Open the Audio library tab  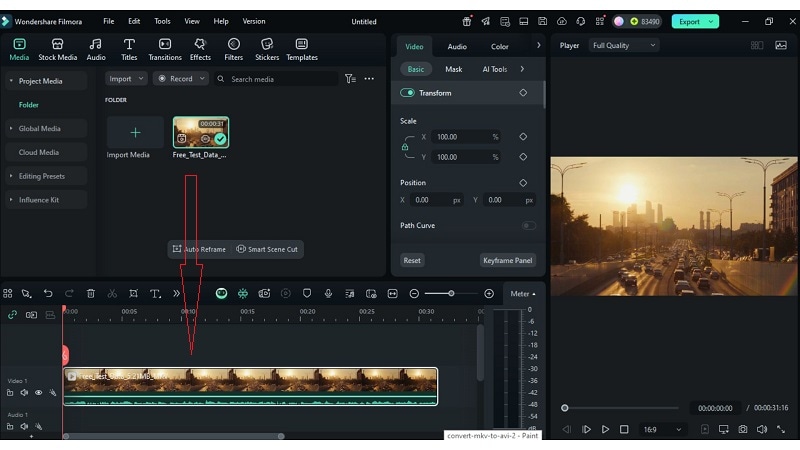[x=95, y=49]
